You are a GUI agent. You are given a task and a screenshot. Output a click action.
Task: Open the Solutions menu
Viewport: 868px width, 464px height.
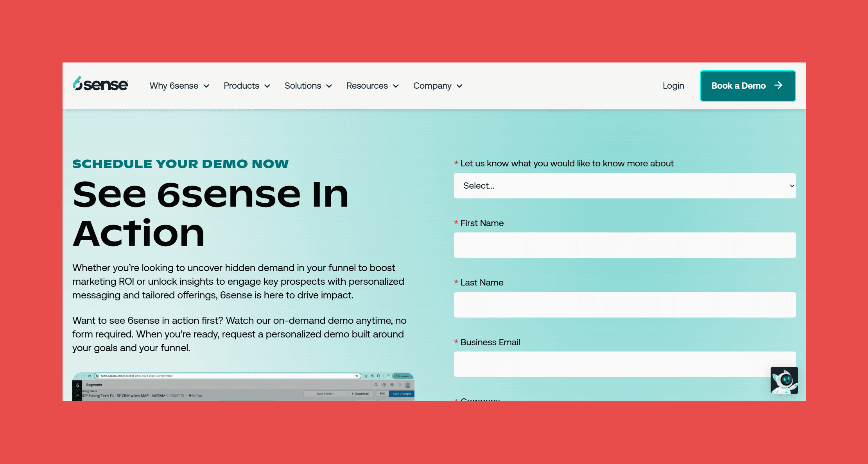tap(308, 86)
